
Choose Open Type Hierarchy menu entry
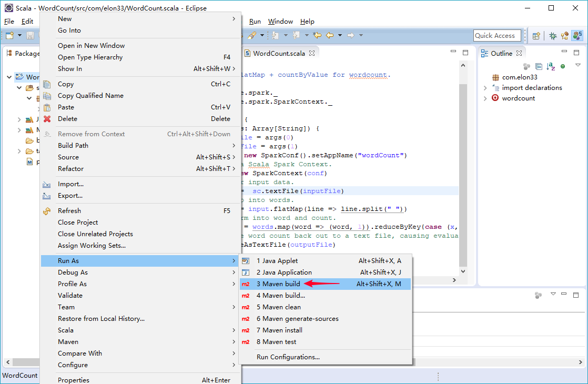pos(140,57)
